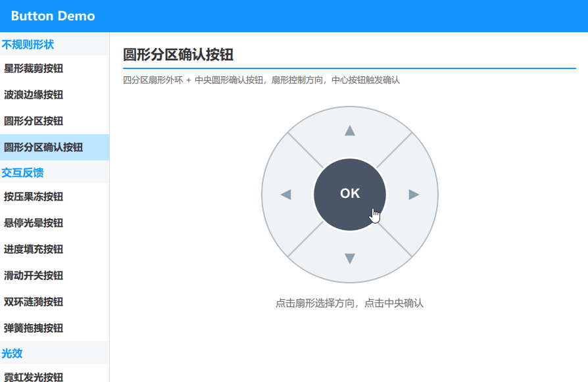Click the Button Demo title
588x382 pixels.
[53, 16]
